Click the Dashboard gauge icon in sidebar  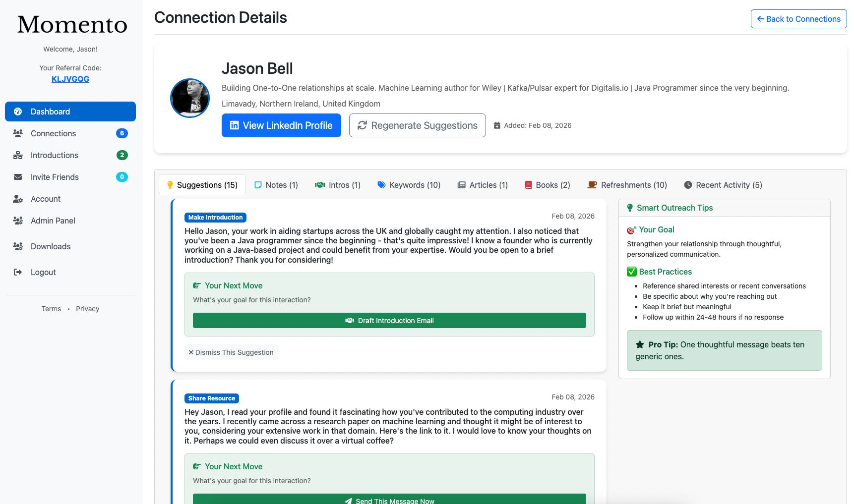pyautogui.click(x=18, y=112)
